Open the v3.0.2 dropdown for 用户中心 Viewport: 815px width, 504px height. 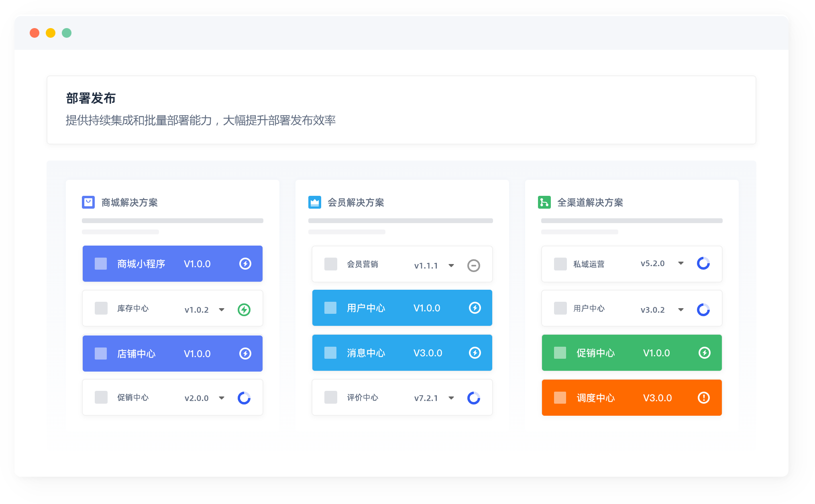(x=681, y=309)
